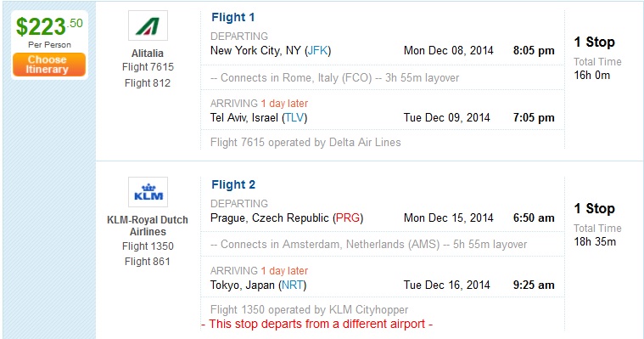Screen dimensions: 644x339
Task: Click Flight 1's 1 Stop label
Action: click(594, 42)
